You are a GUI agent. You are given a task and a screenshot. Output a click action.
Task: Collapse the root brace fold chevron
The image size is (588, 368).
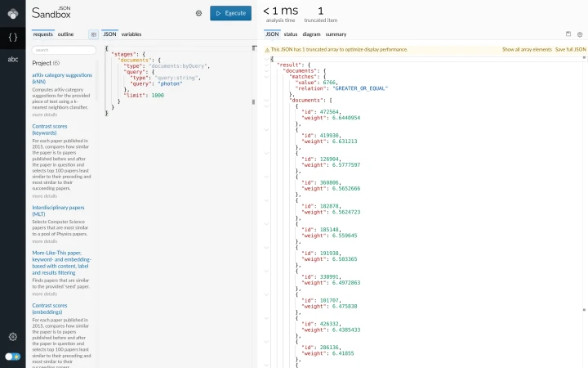tap(266, 59)
